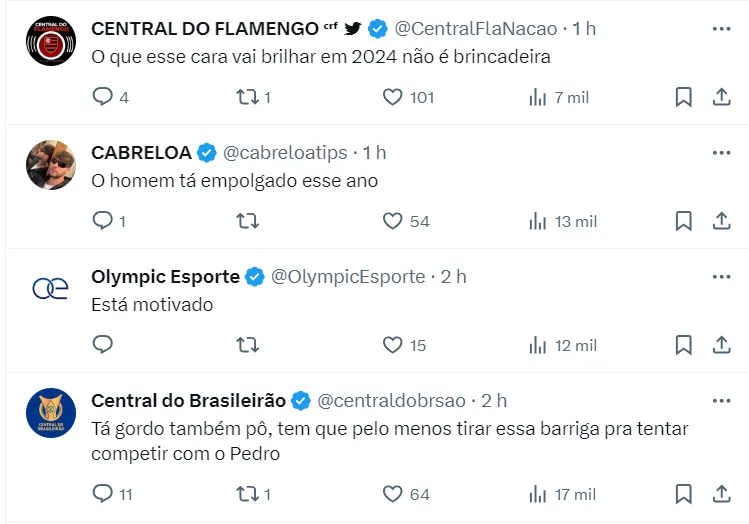Bookmark the CABRELOA tweet
This screenshot has width=749, height=524.
click(x=683, y=221)
